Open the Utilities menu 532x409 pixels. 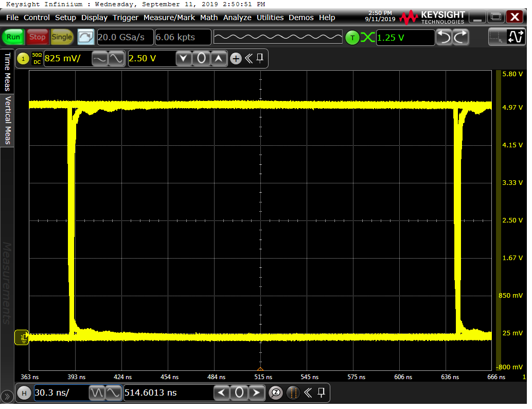pos(270,18)
